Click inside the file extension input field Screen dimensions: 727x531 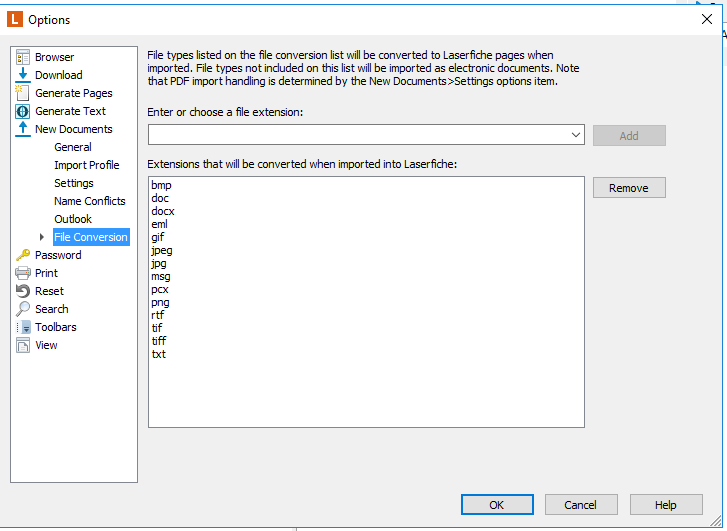click(358, 135)
